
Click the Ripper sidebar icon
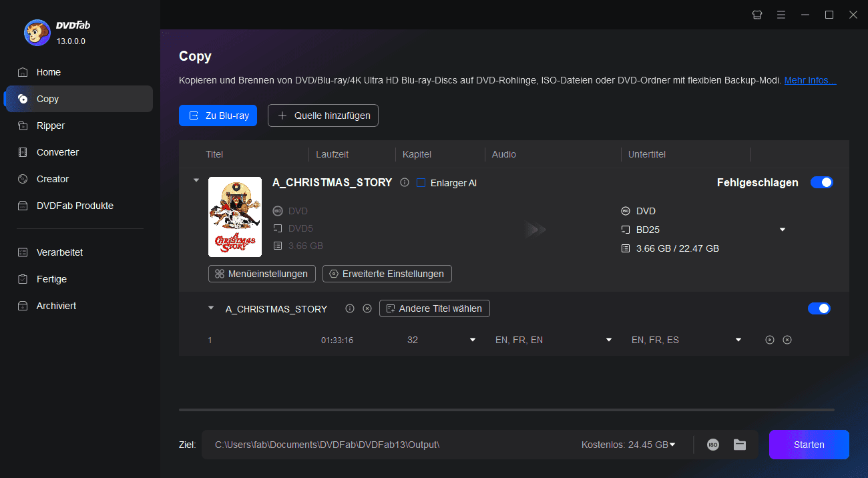pyautogui.click(x=23, y=126)
